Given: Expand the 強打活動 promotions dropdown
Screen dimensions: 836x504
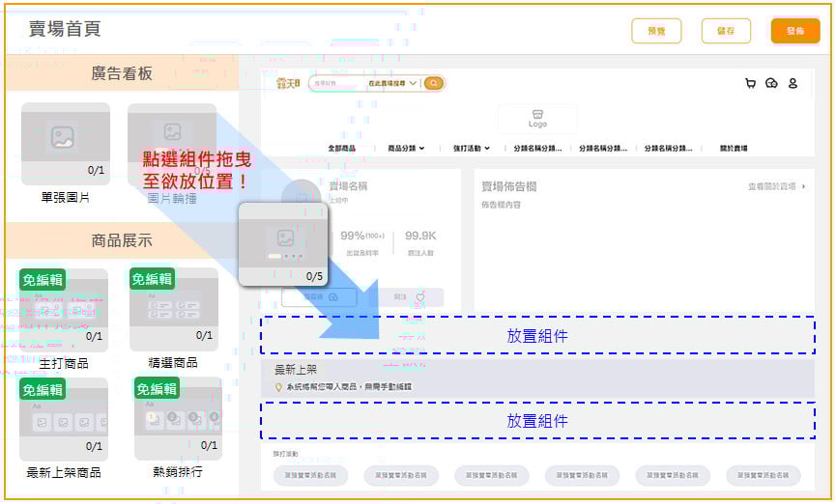Looking at the screenshot, I should (x=472, y=149).
